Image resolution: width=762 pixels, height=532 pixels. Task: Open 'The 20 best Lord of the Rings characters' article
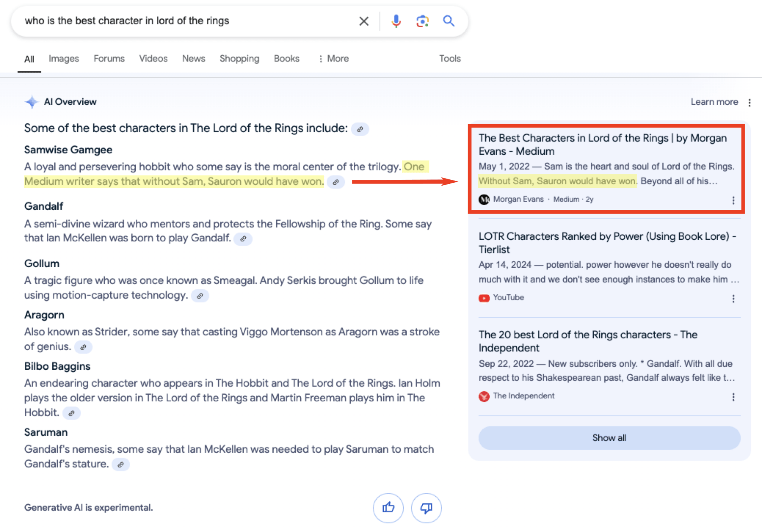[588, 341]
